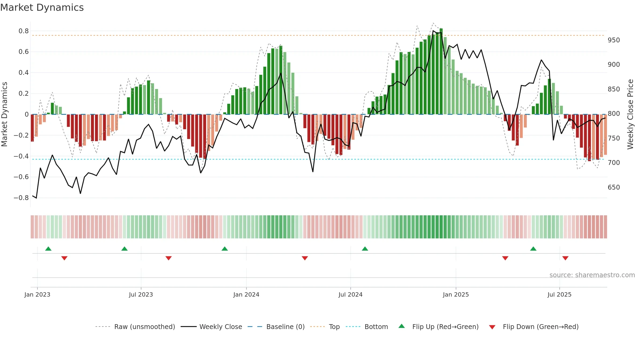The height and width of the screenshot is (362, 644).
Task: Toggle the Weekly Close legend entry
Action: [211, 327]
